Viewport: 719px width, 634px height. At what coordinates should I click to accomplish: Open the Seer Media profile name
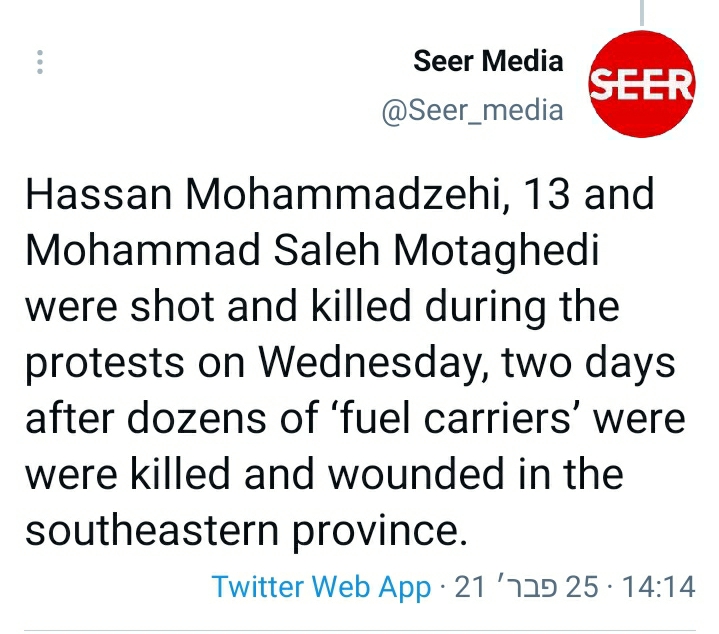[488, 62]
